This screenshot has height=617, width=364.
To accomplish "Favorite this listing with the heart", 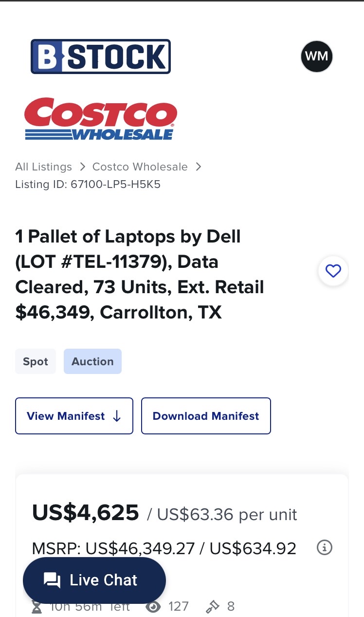I will point(333,271).
